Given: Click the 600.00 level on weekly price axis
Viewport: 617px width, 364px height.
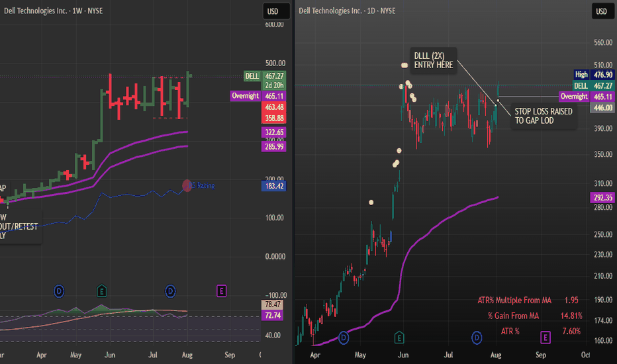Looking at the screenshot, I should pos(274,24).
